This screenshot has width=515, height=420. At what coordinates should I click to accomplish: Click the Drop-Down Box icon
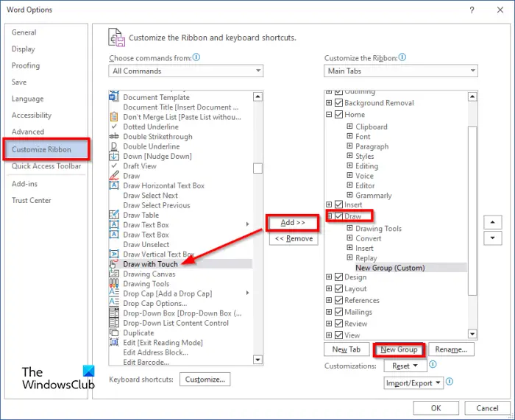113,313
